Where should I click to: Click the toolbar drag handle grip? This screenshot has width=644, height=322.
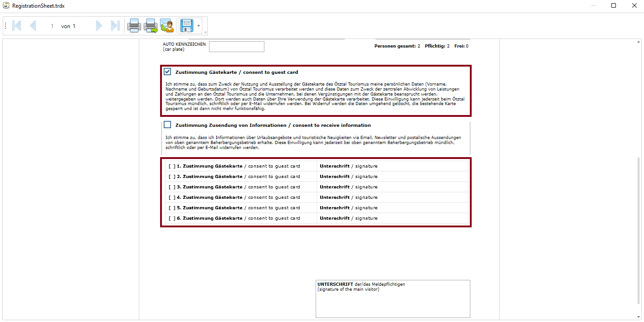click(6, 26)
